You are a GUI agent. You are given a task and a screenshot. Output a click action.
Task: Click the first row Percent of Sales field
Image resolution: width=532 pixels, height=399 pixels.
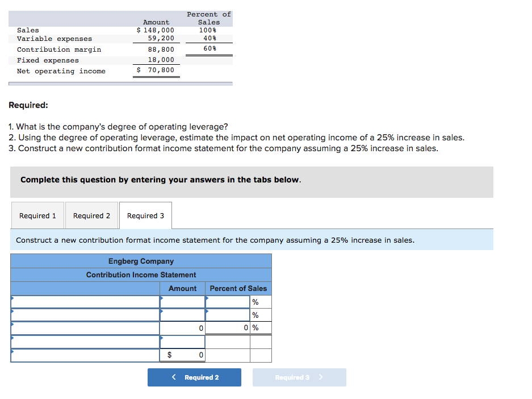pos(228,302)
